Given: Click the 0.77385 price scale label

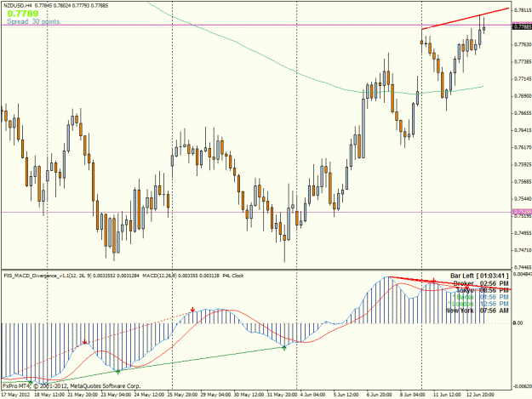Looking at the screenshot, I should point(523,62).
